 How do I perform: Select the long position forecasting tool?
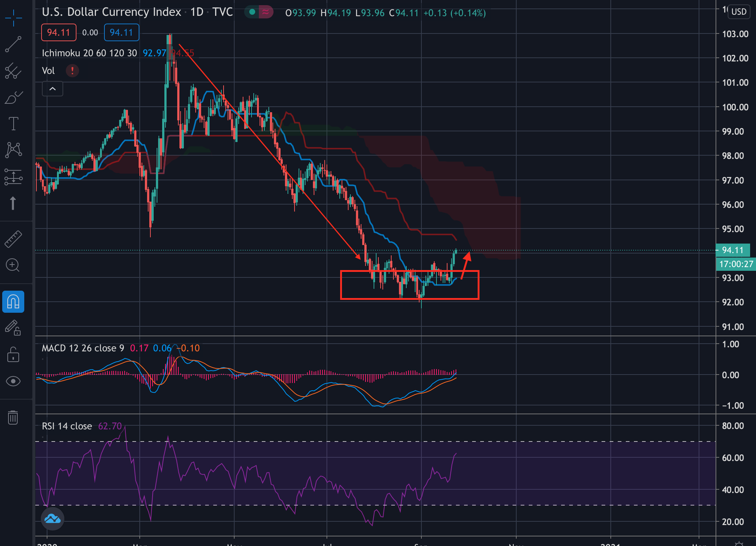click(x=13, y=177)
